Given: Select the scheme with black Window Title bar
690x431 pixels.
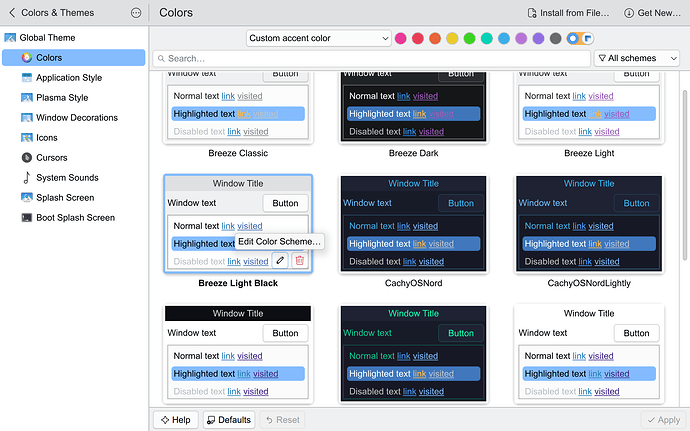Looking at the screenshot, I should (x=238, y=354).
